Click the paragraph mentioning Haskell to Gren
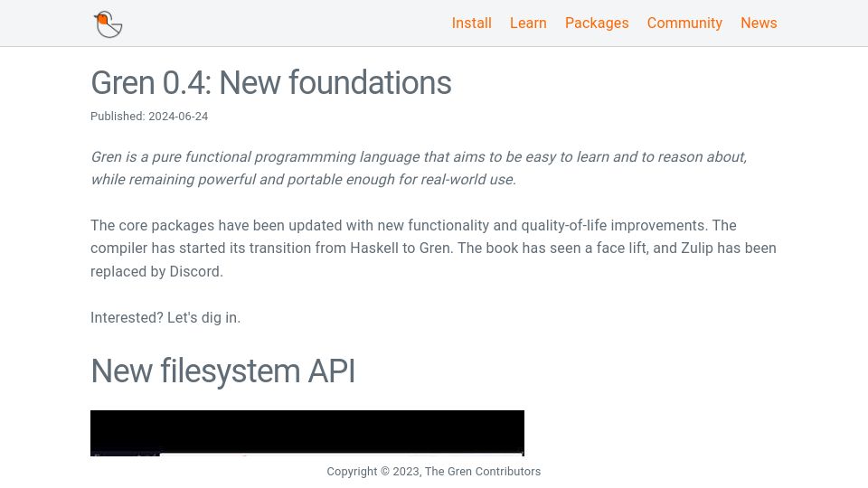 [x=433, y=249]
